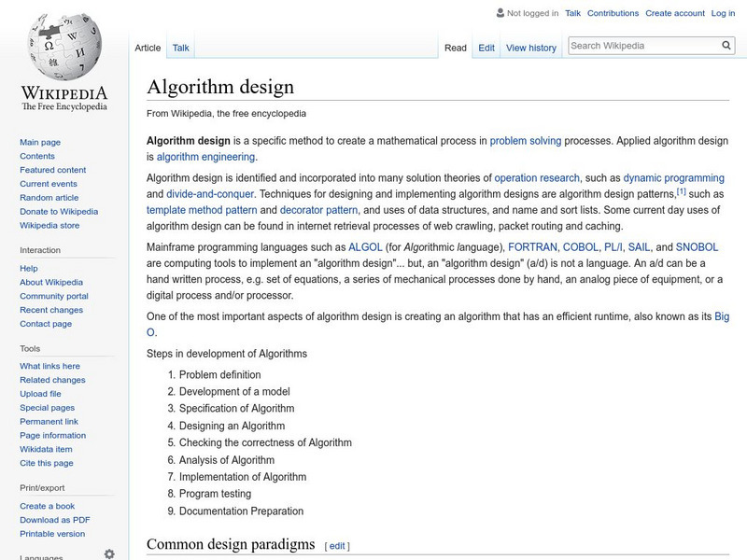Viewport: 747px width, 560px height.
Task: Open Current events link
Action: (49, 183)
